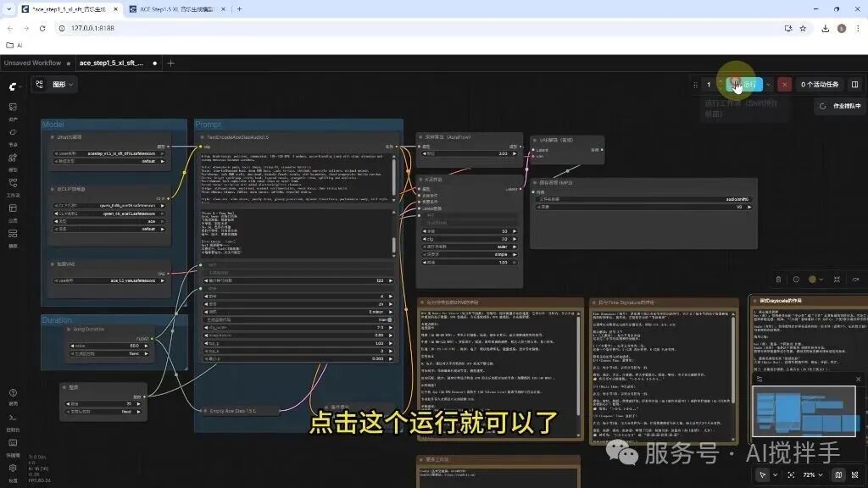Click the steps value 50 in the KSampler node

[x=470, y=230]
